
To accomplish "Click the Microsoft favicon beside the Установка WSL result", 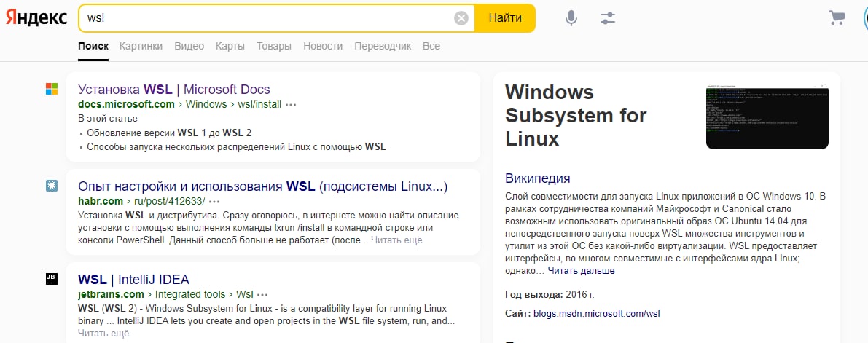I will tap(52, 89).
